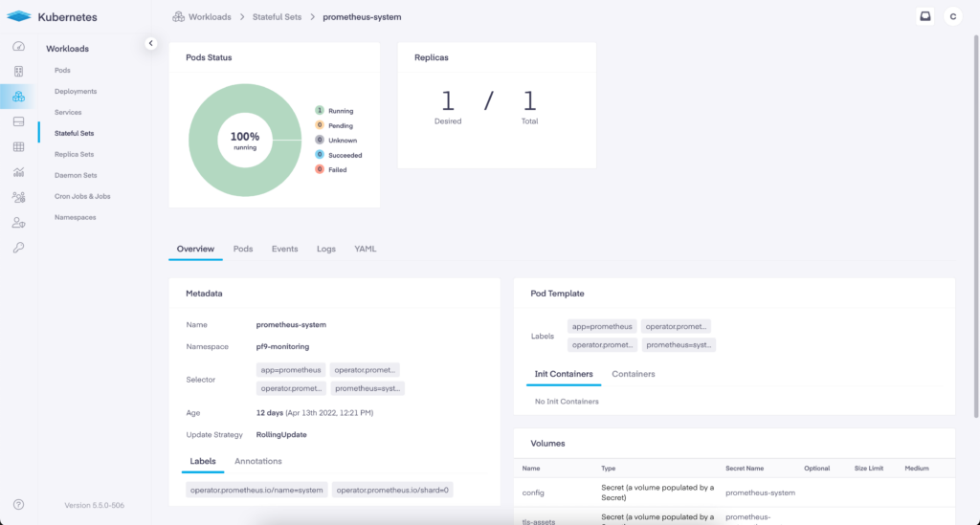980x525 pixels.
Task: Click the Name column header in Volumes
Action: click(531, 469)
